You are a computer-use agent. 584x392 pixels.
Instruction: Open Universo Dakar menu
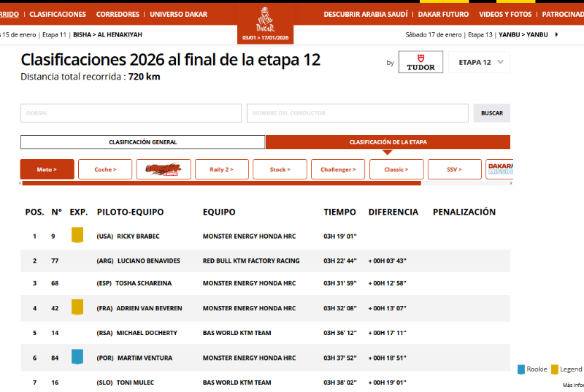(178, 14)
